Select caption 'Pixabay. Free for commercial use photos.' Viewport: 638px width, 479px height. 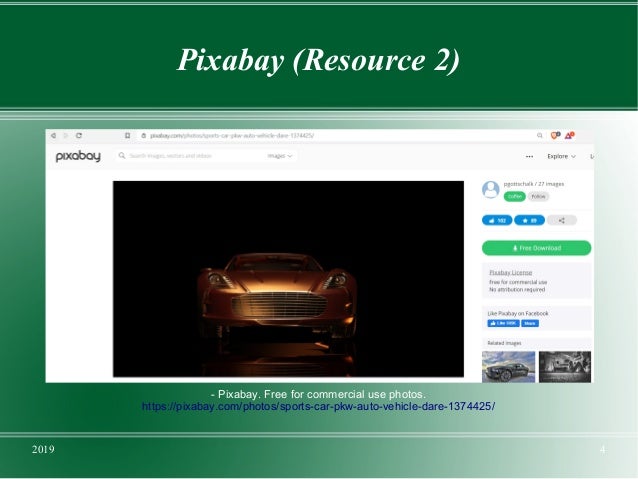pyautogui.click(x=322, y=394)
